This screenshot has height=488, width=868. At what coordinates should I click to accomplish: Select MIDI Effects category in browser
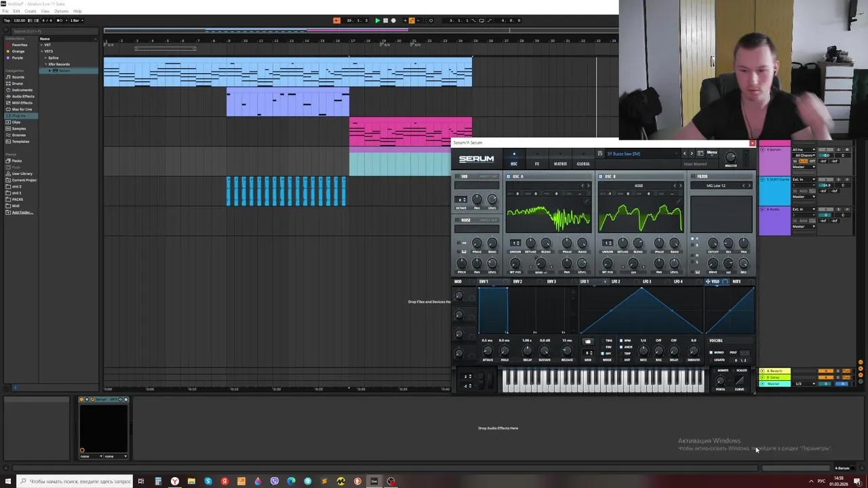coord(22,103)
